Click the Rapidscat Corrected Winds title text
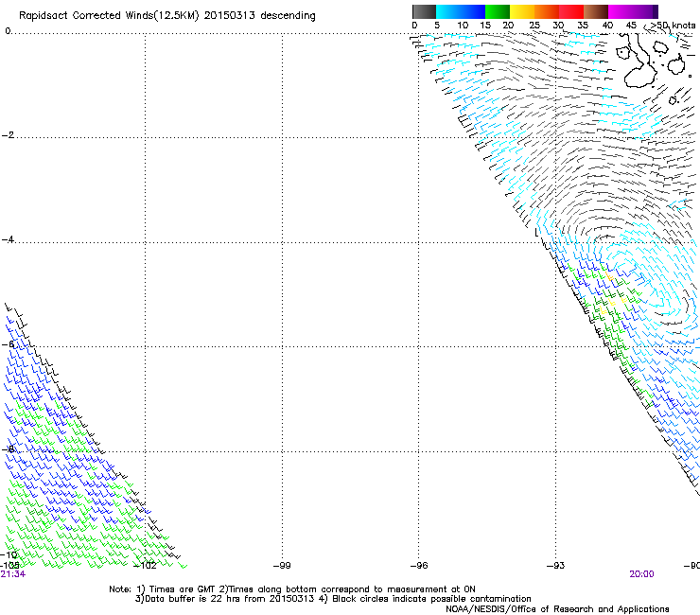This screenshot has width=700, height=615. (109, 16)
